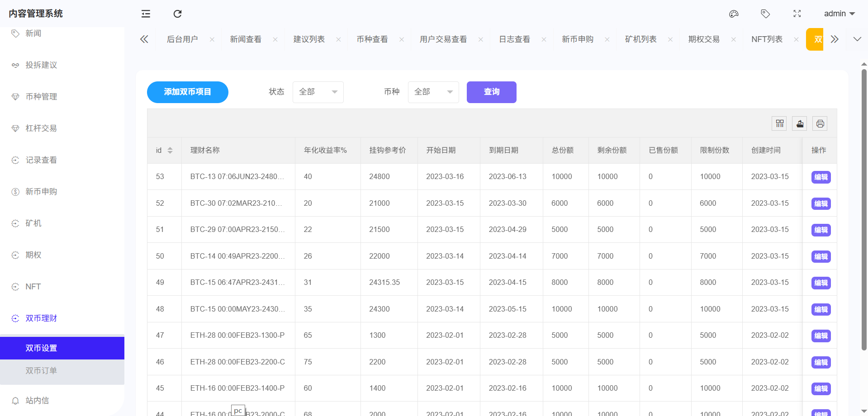This screenshot has height=416, width=868.
Task: Close the 新闻查看 tab
Action: tap(275, 40)
